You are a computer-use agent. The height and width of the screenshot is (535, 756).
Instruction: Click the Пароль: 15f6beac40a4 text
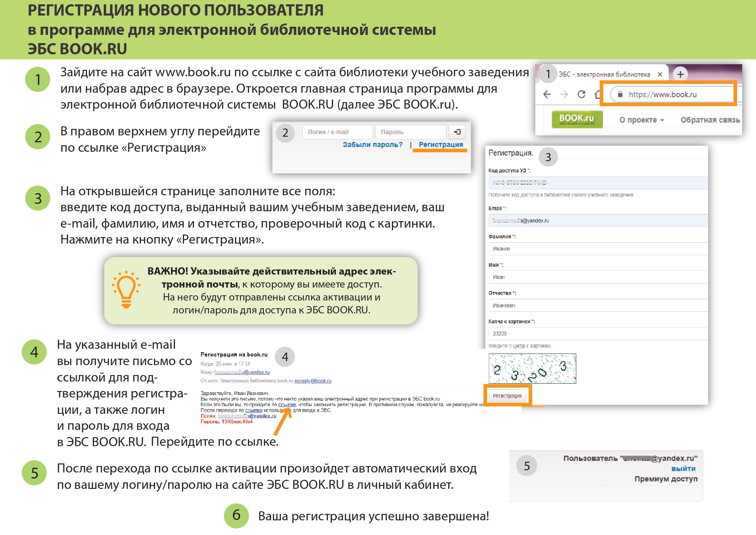click(227, 422)
